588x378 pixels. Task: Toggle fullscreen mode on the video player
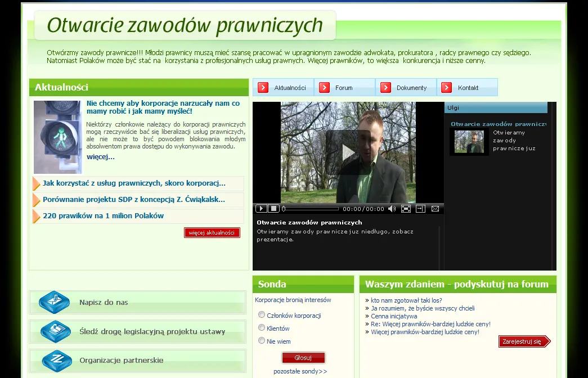click(406, 209)
